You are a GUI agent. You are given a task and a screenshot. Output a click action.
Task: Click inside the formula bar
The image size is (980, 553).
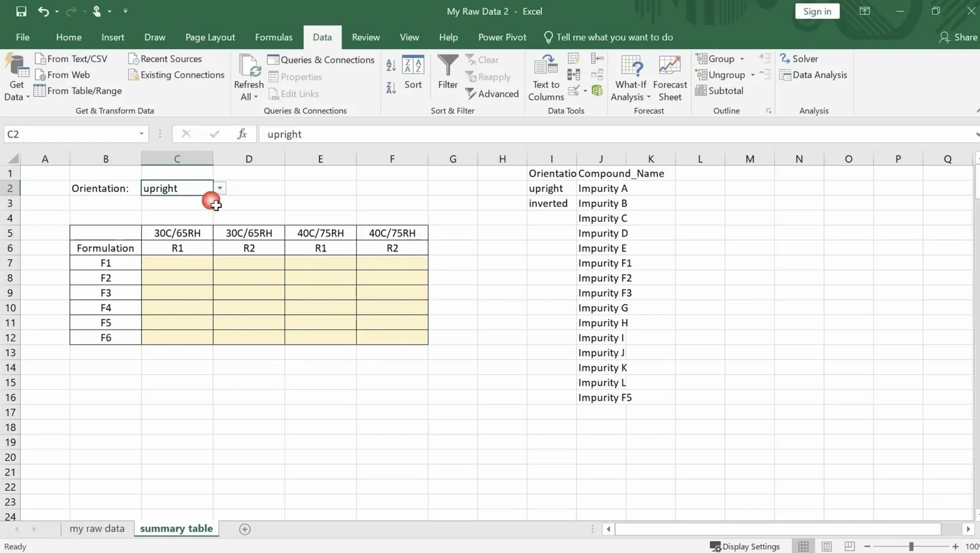[x=457, y=134]
